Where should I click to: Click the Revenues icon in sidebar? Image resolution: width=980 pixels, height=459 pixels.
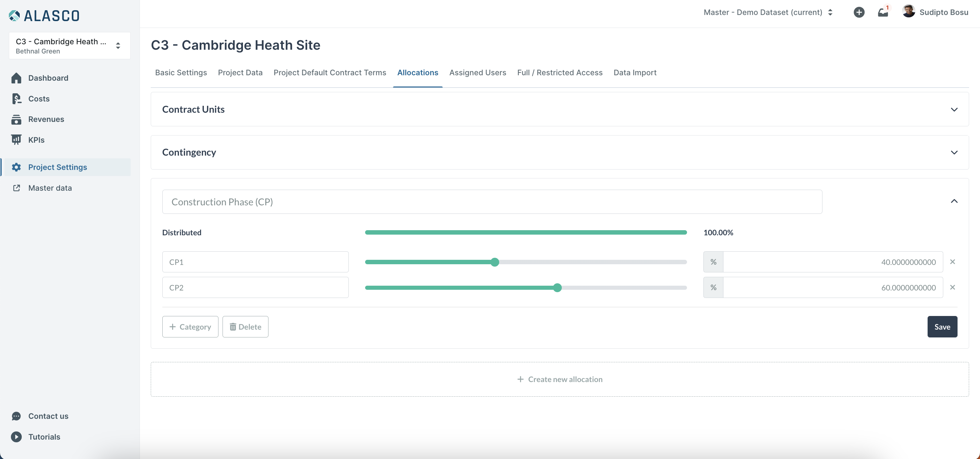tap(16, 120)
